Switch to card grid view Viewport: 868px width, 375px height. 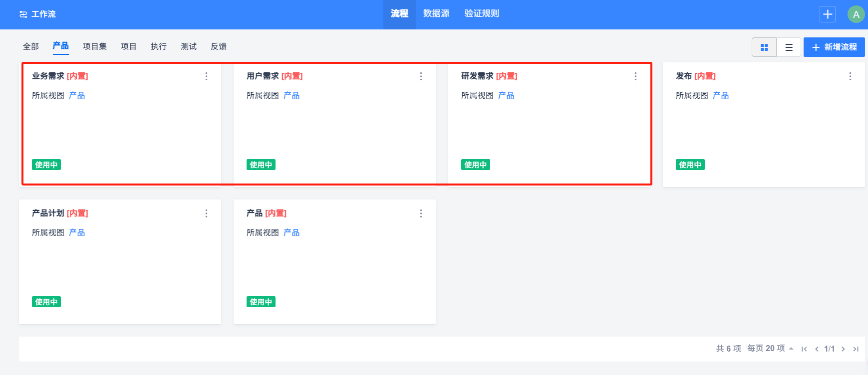pyautogui.click(x=764, y=47)
